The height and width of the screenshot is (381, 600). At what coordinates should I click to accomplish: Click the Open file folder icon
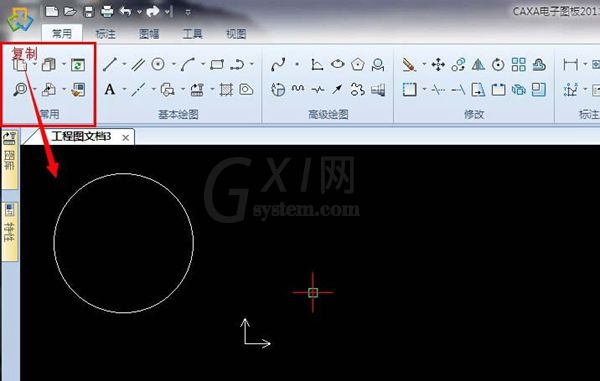click(70, 11)
